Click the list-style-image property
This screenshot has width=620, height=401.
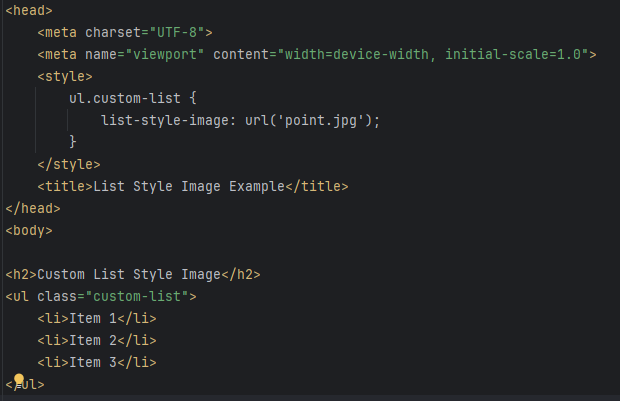click(164, 120)
